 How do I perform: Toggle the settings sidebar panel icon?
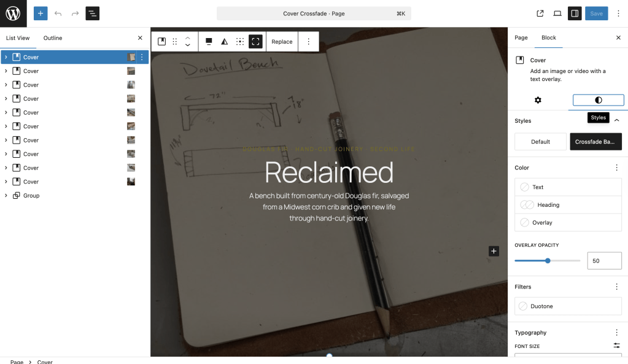(575, 14)
